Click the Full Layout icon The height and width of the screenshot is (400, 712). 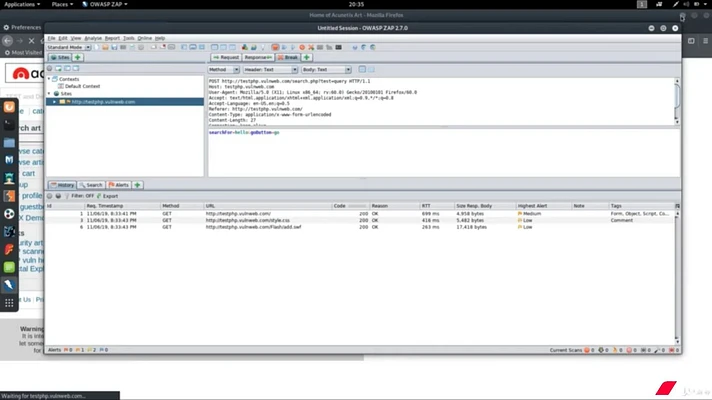(203, 47)
